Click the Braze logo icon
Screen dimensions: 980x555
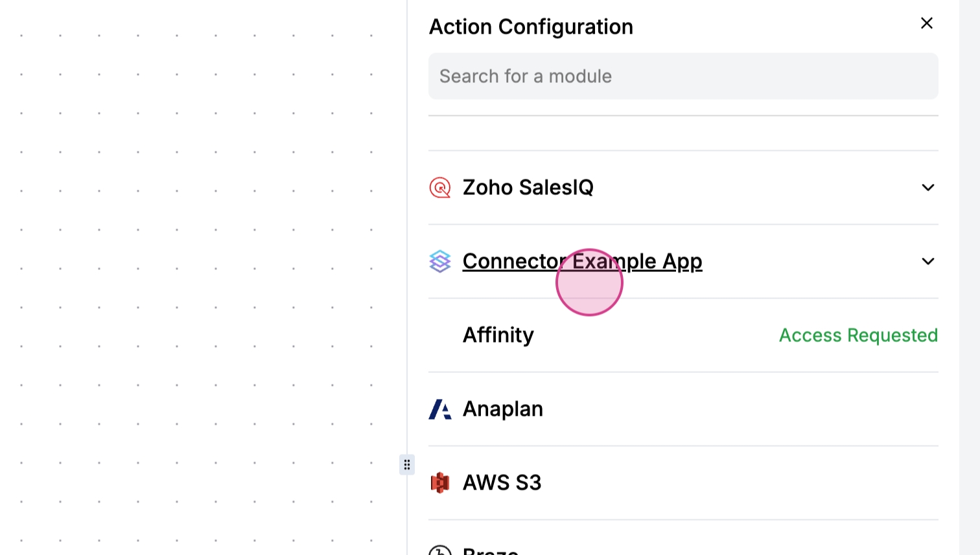pyautogui.click(x=440, y=551)
